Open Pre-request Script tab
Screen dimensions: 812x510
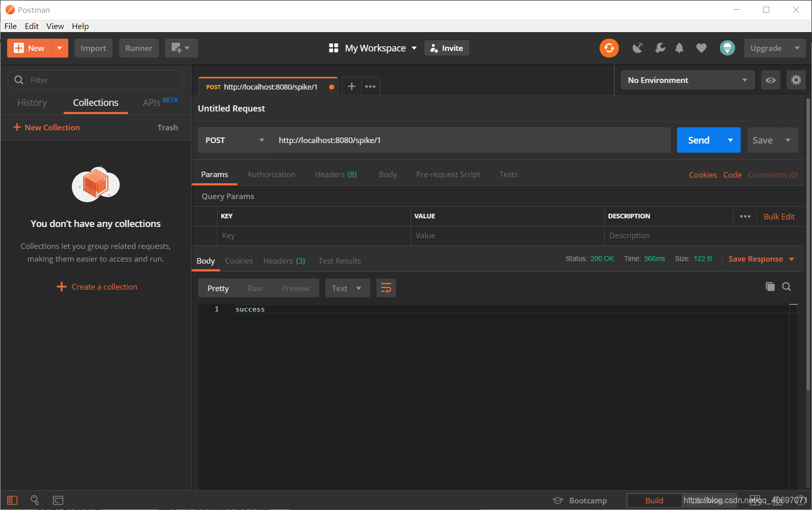point(448,174)
